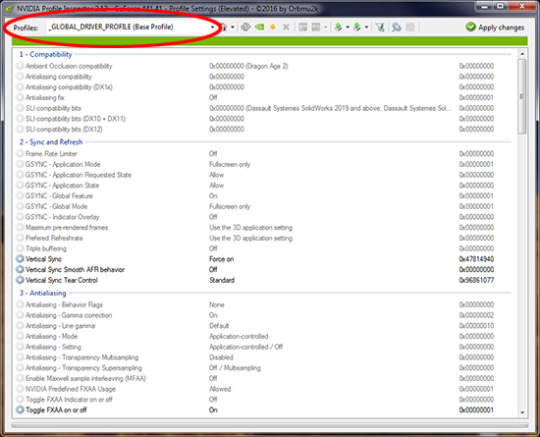Click the 'Force on' value for Vertical Sync
540x437 pixels.
point(221,259)
